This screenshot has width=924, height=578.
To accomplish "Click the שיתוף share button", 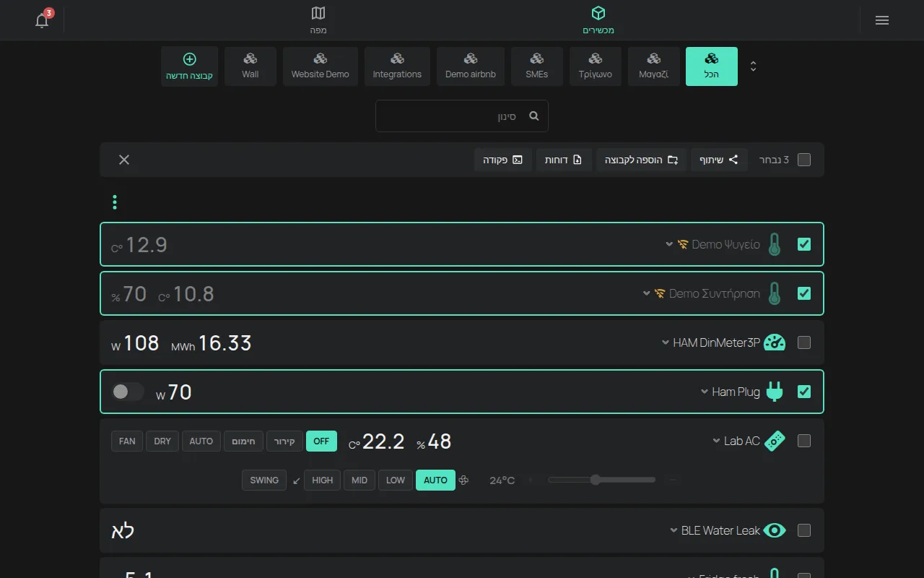I will (718, 160).
